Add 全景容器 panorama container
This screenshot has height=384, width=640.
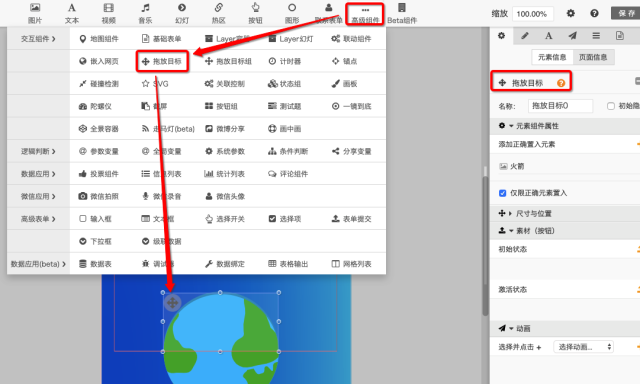(99, 129)
